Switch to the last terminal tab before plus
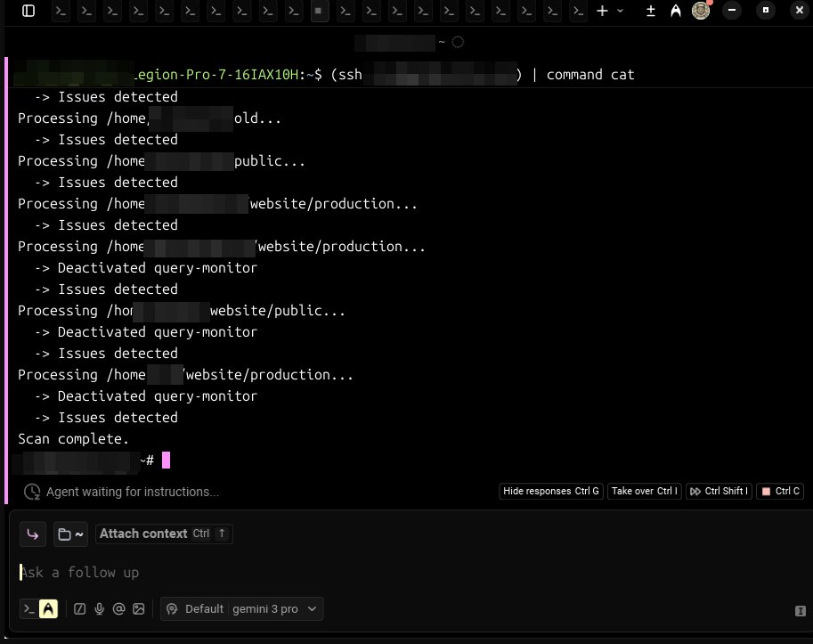This screenshot has height=644, width=813. pos(578,11)
